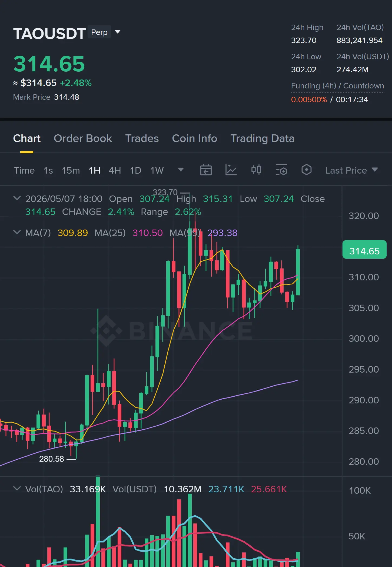Select the Time line-chart interval

(24, 170)
